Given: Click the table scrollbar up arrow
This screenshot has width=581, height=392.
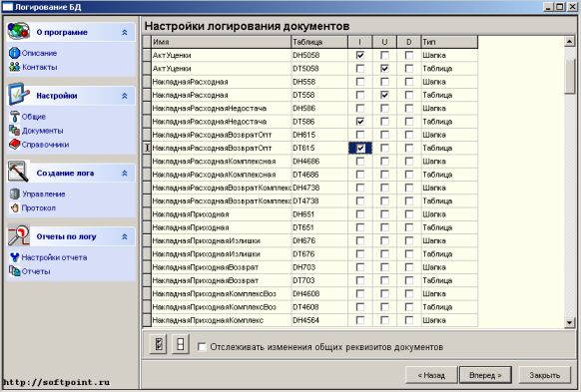Looking at the screenshot, I should tap(569, 42).
